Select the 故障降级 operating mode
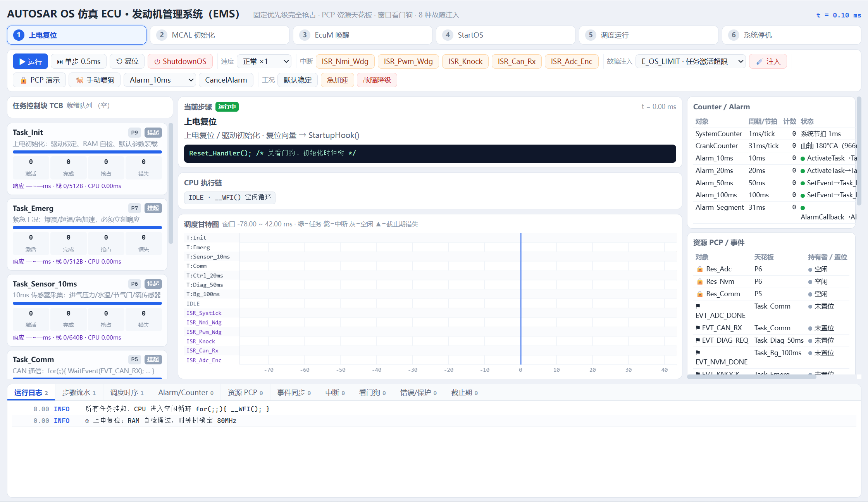The width and height of the screenshot is (868, 502). 377,80
